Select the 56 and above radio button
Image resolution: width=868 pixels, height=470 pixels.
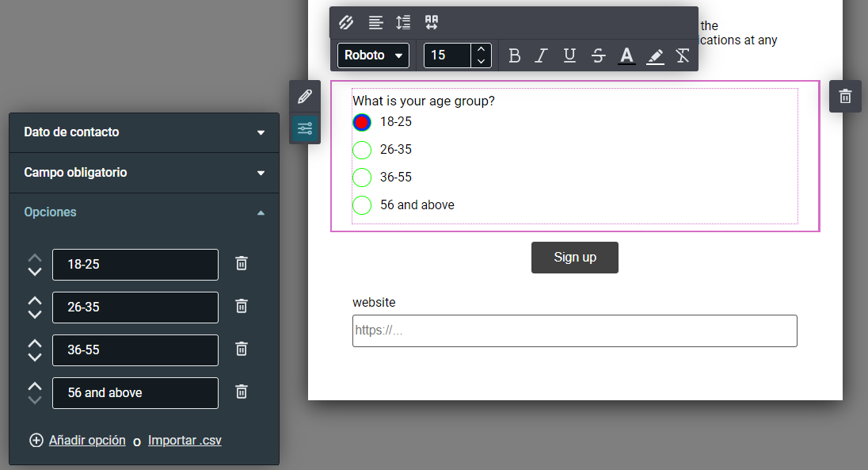click(362, 205)
